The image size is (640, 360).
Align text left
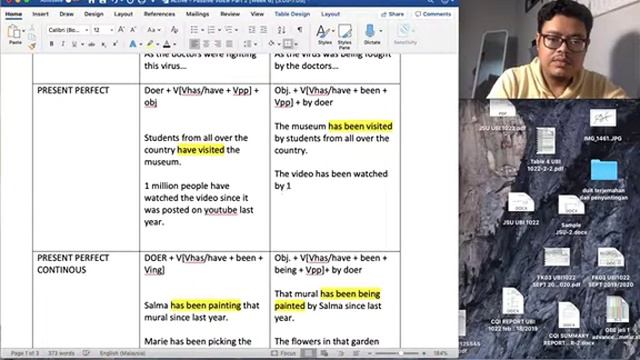click(195, 44)
